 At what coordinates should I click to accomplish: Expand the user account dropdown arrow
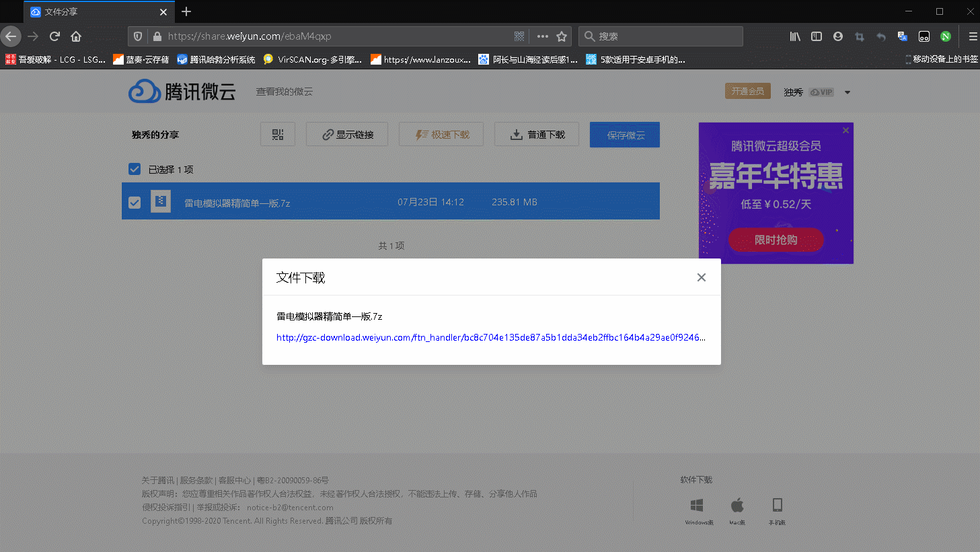pyautogui.click(x=847, y=92)
